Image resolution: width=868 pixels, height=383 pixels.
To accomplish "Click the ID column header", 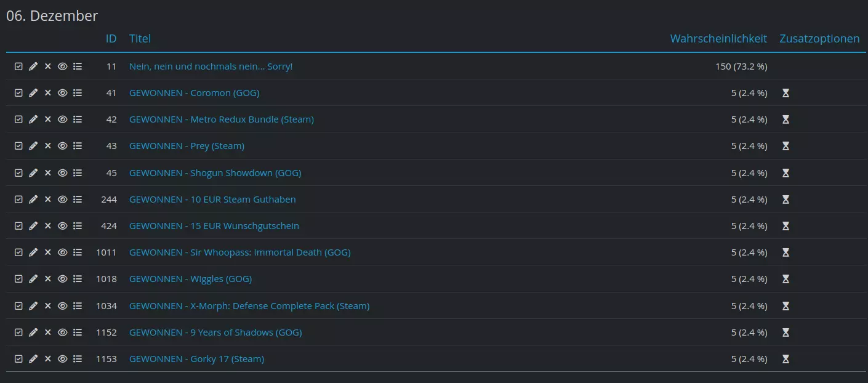I will pyautogui.click(x=111, y=39).
